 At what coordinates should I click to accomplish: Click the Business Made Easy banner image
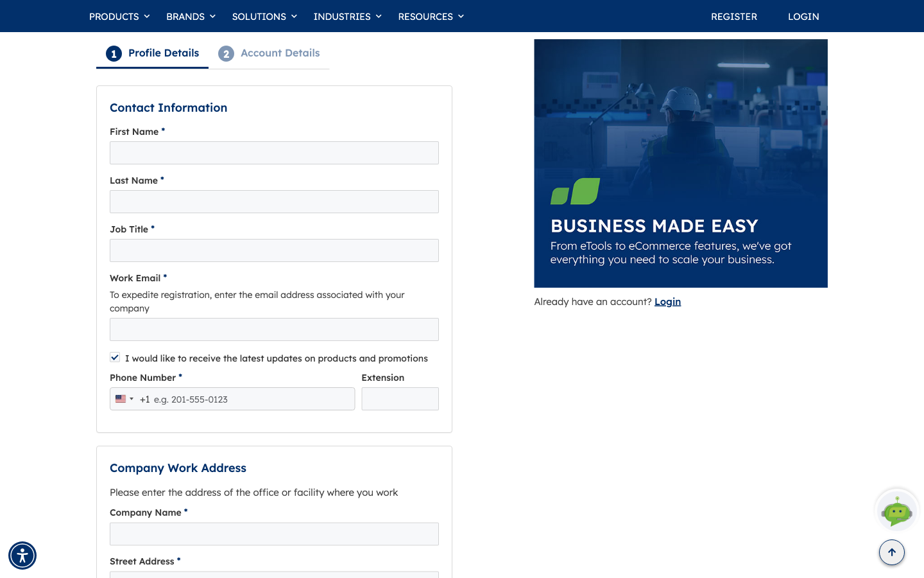coord(681,163)
